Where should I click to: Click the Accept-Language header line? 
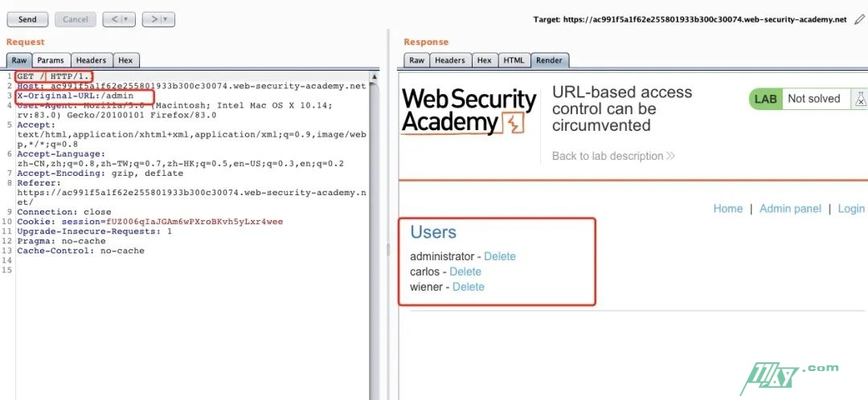click(181, 159)
